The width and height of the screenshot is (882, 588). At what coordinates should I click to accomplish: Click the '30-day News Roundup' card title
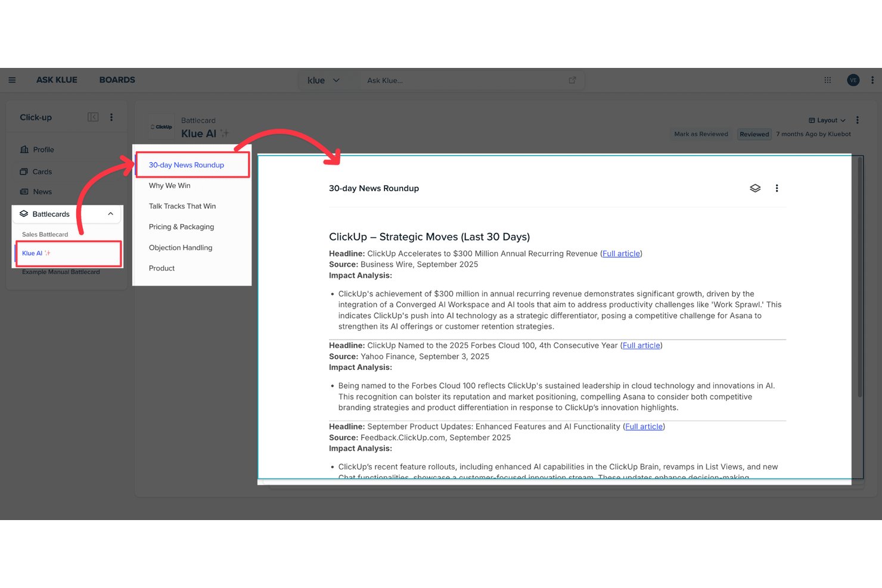(x=374, y=188)
